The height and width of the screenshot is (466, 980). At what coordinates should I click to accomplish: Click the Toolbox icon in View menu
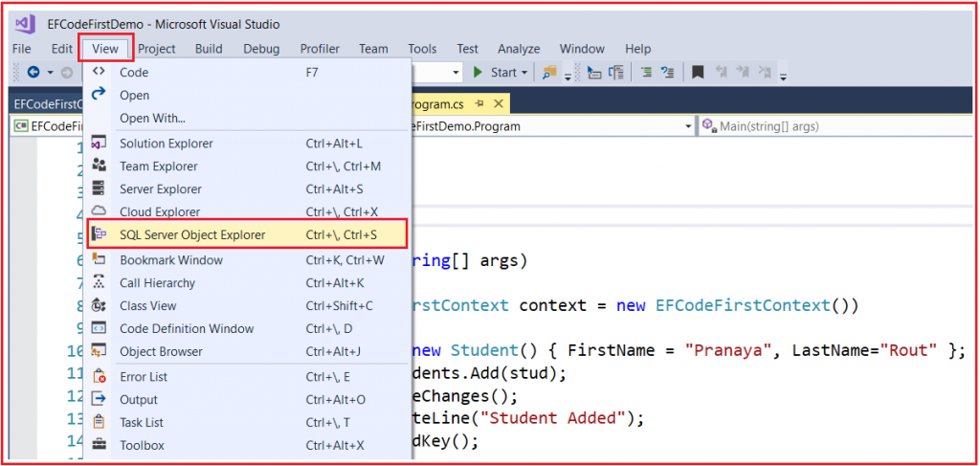pyautogui.click(x=99, y=445)
